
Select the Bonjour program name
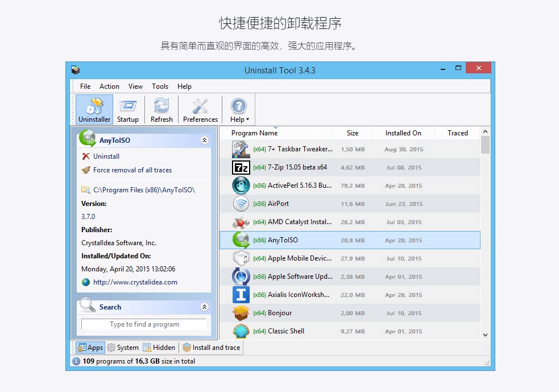pos(280,313)
